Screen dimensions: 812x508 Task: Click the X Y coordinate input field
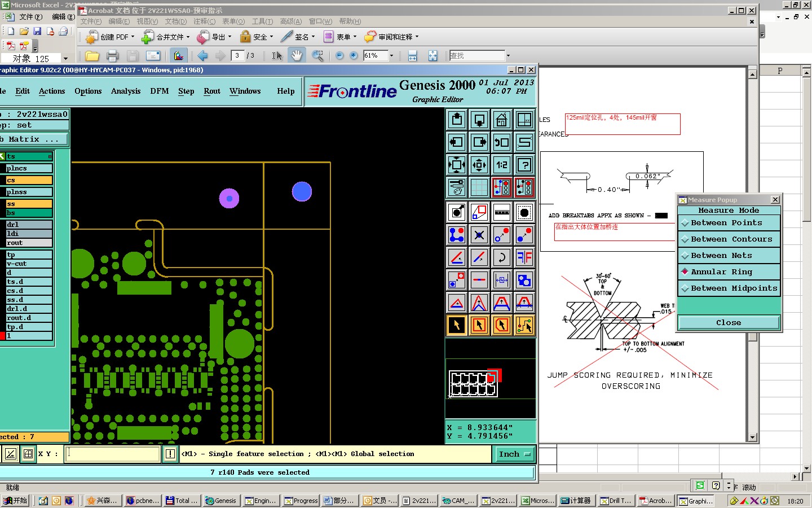click(x=113, y=454)
